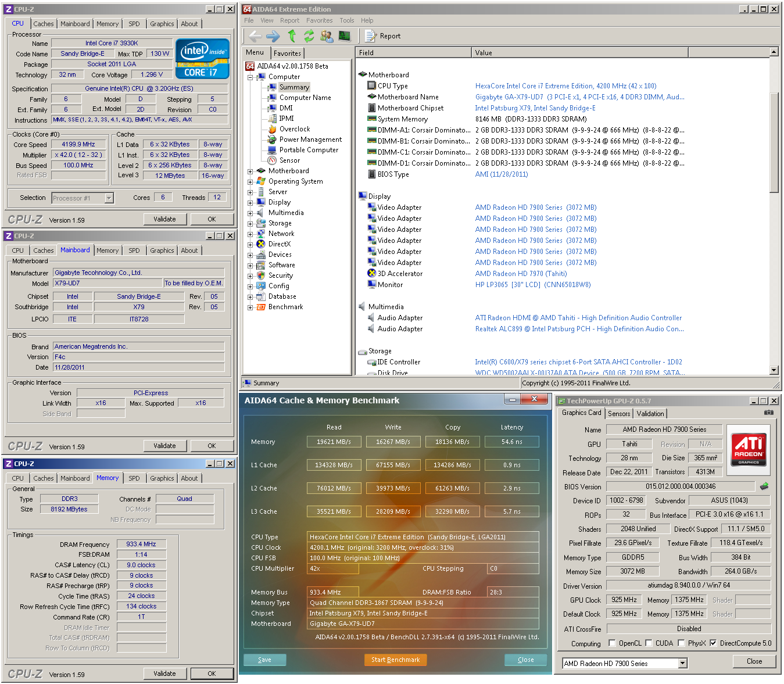The height and width of the screenshot is (684, 784).
Task: Click the AIDA64 root node 64 icon
Action: click(250, 66)
